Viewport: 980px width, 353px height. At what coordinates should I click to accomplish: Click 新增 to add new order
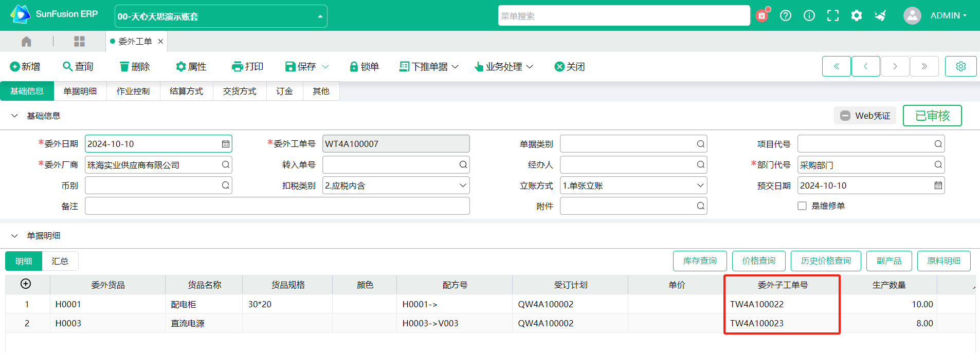pos(25,66)
